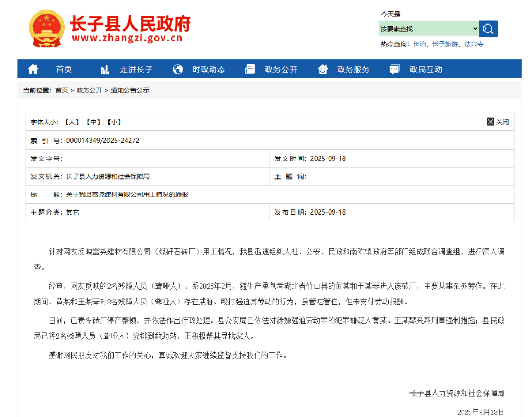Open the 政务服务 menu item

[353, 69]
